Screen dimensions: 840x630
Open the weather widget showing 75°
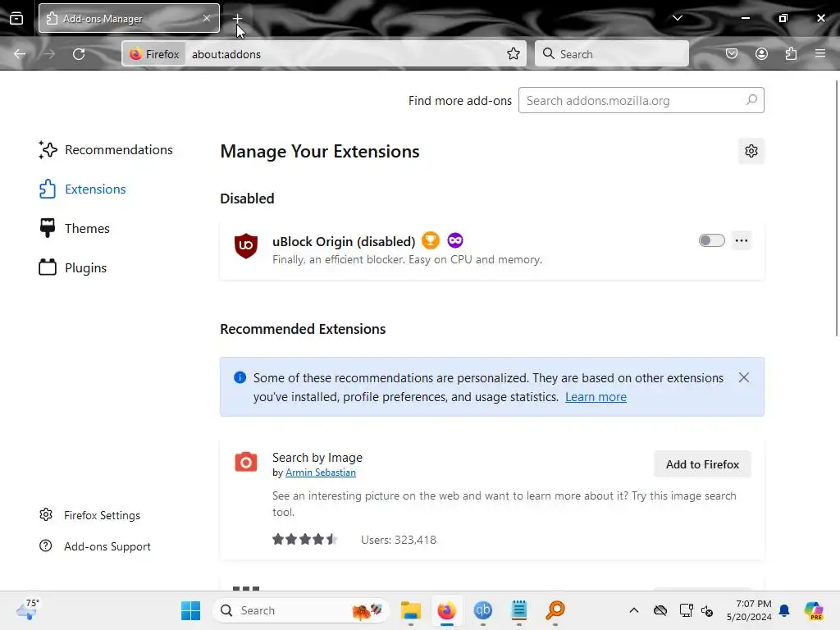[27, 610]
